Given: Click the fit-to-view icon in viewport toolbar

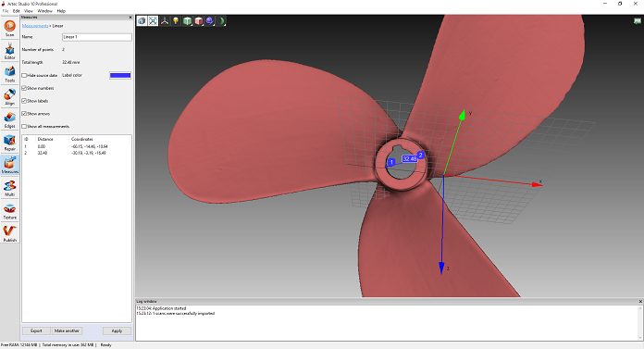Looking at the screenshot, I should (x=153, y=20).
